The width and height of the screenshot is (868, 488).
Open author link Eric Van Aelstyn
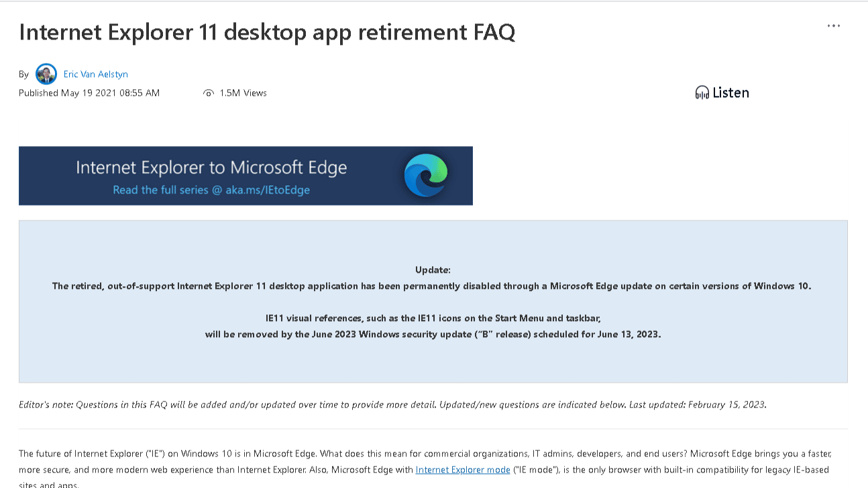click(x=96, y=74)
